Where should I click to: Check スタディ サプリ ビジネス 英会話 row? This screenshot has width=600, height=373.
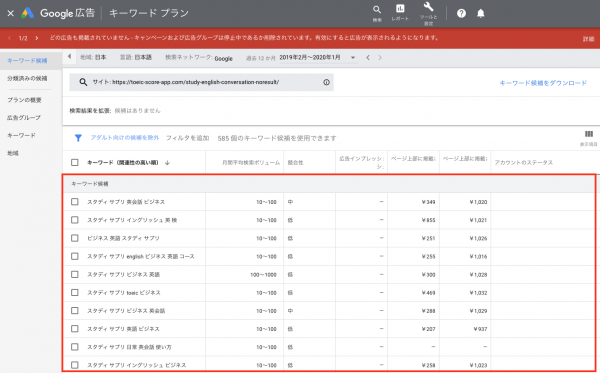pyautogui.click(x=75, y=311)
